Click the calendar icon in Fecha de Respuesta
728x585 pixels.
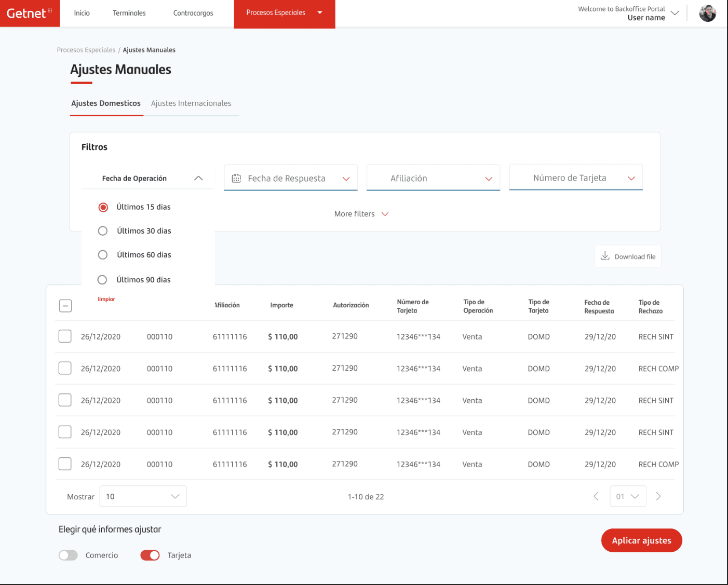click(x=236, y=178)
